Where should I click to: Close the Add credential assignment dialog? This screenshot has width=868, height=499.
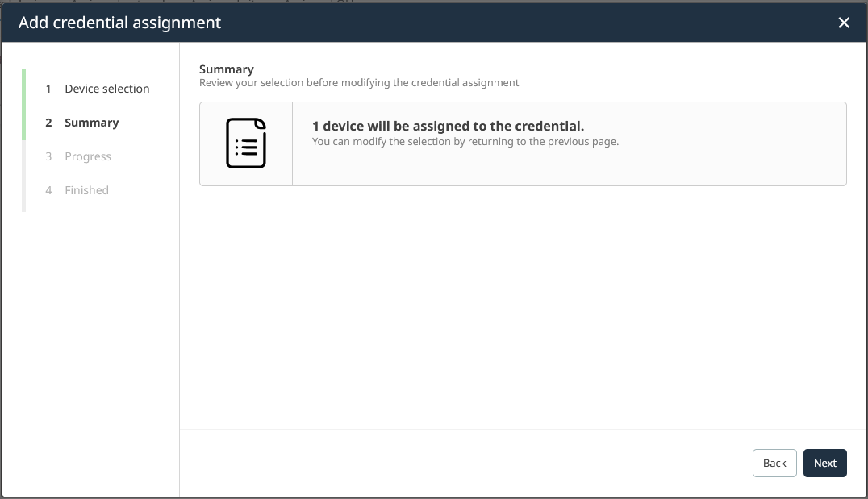click(844, 23)
